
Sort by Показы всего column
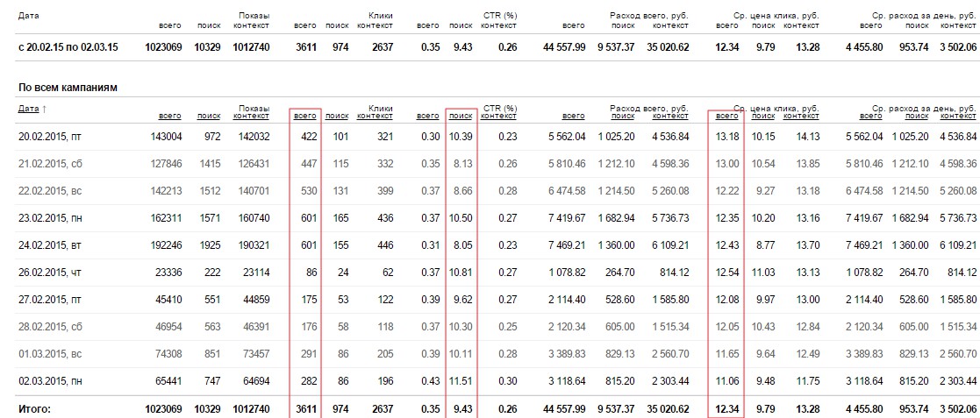pos(170,116)
